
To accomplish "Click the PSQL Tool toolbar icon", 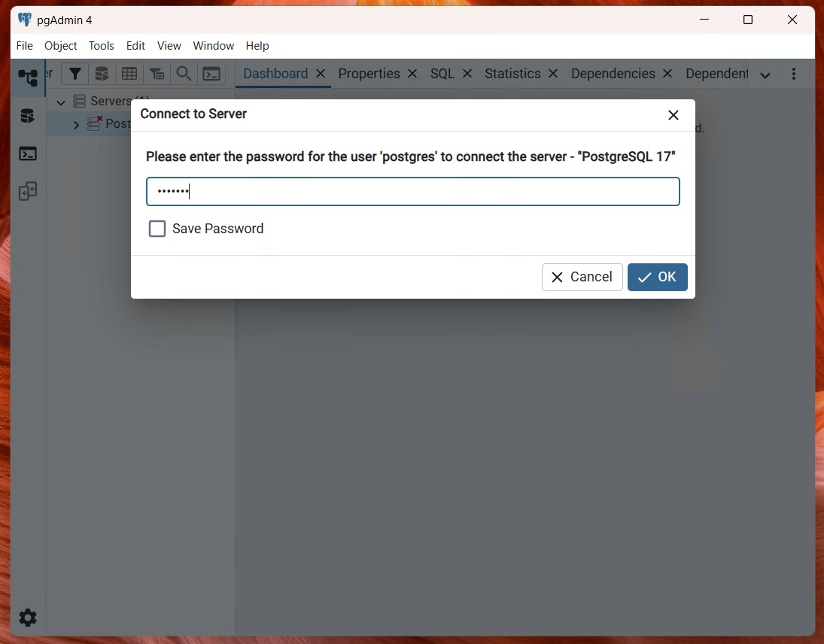I will pyautogui.click(x=211, y=74).
